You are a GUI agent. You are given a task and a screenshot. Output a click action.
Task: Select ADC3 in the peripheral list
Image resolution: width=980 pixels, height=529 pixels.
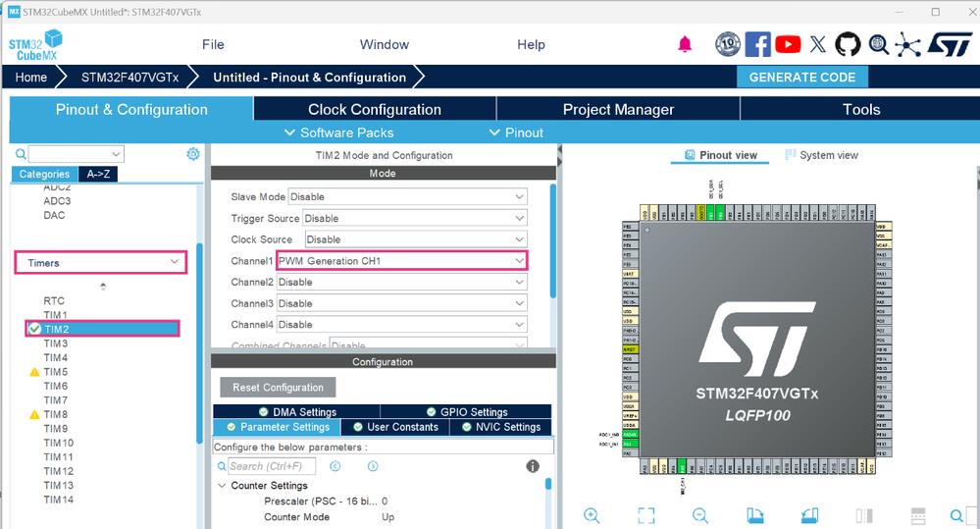pyautogui.click(x=57, y=201)
